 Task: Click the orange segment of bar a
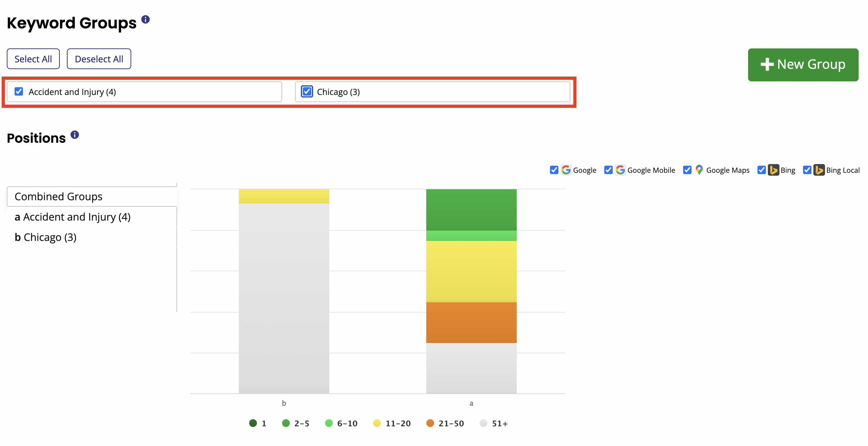(471, 322)
